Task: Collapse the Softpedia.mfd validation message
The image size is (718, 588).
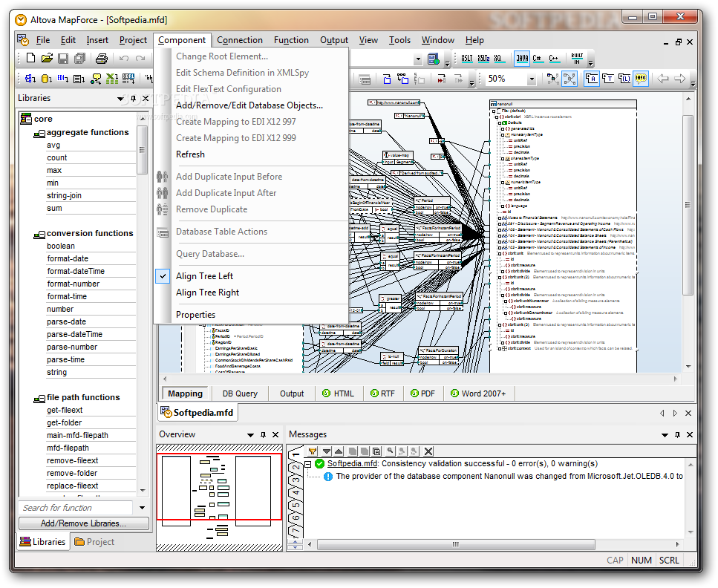Action: pyautogui.click(x=308, y=464)
